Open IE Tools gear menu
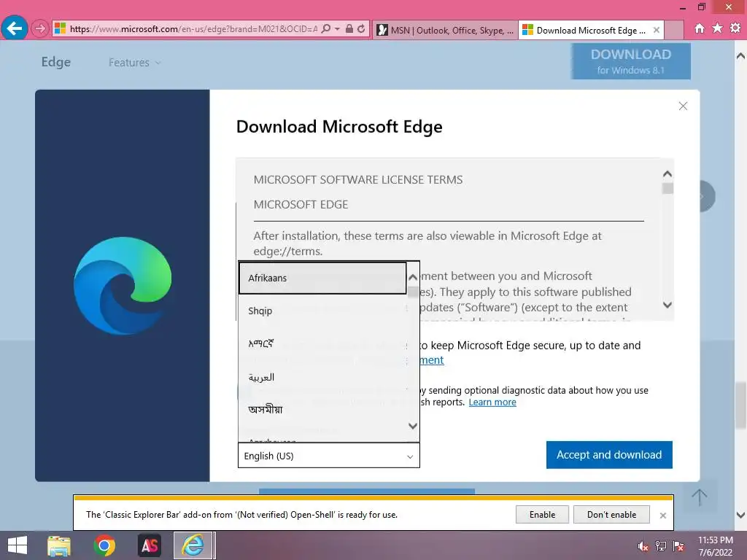 click(x=735, y=28)
